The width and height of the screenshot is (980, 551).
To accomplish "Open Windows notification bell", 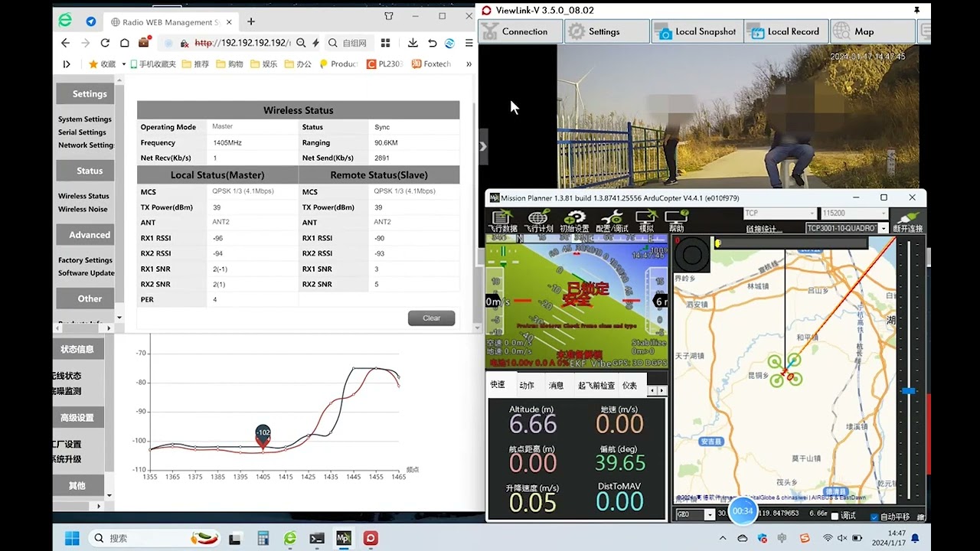I will (x=915, y=538).
